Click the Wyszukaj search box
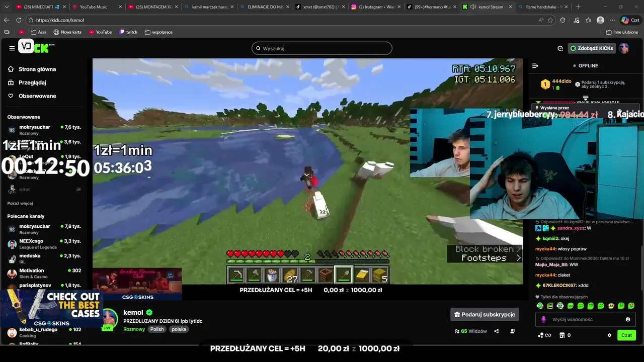The width and height of the screenshot is (644, 362). click(x=322, y=48)
